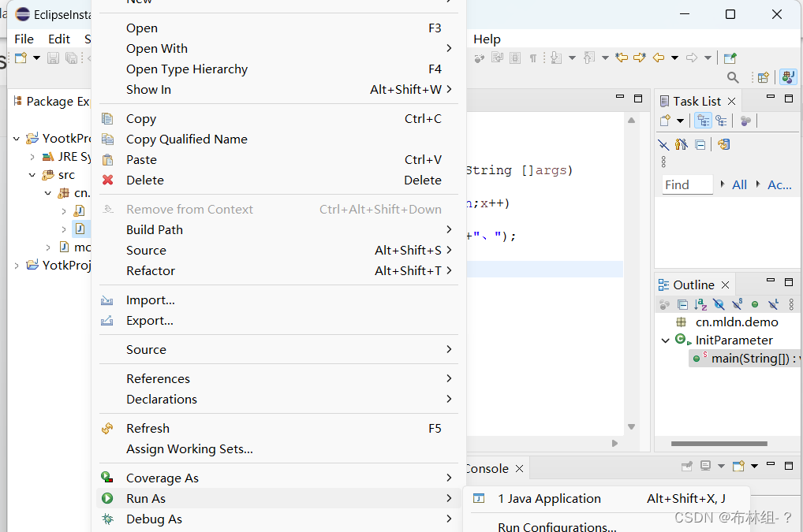Click Last Edit Location arrow icon
803x532 pixels.
tap(622, 58)
